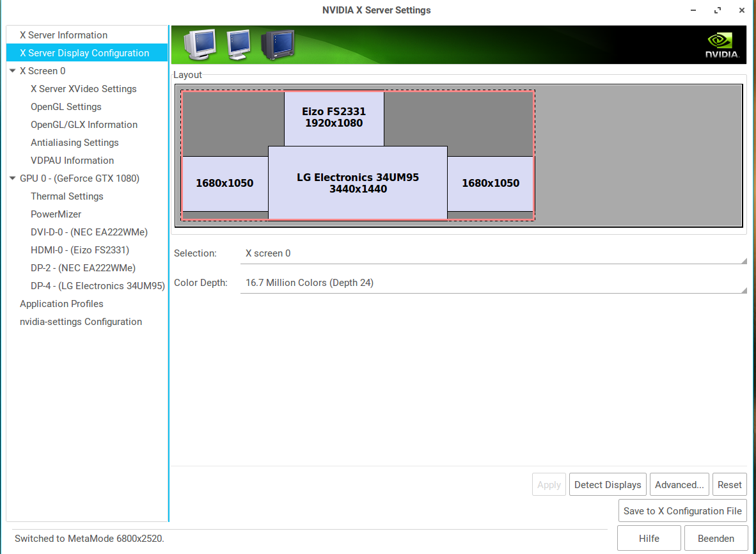Open the Selection dropdown
The image size is (756, 554).
[492, 253]
